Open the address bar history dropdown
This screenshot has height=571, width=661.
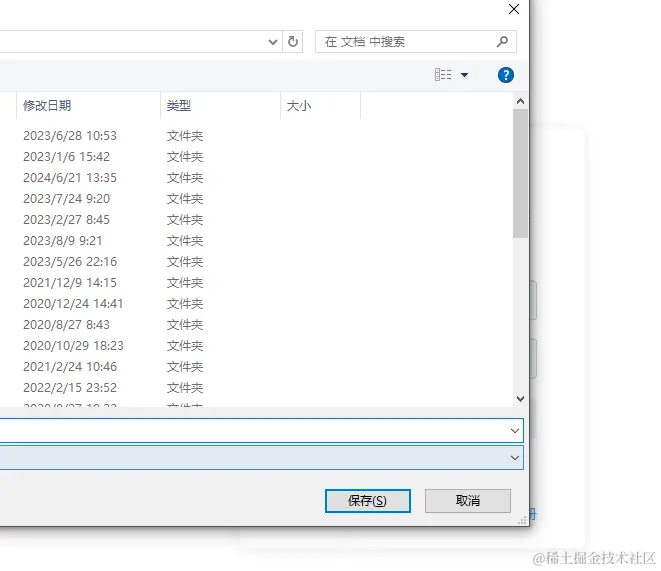click(273, 42)
